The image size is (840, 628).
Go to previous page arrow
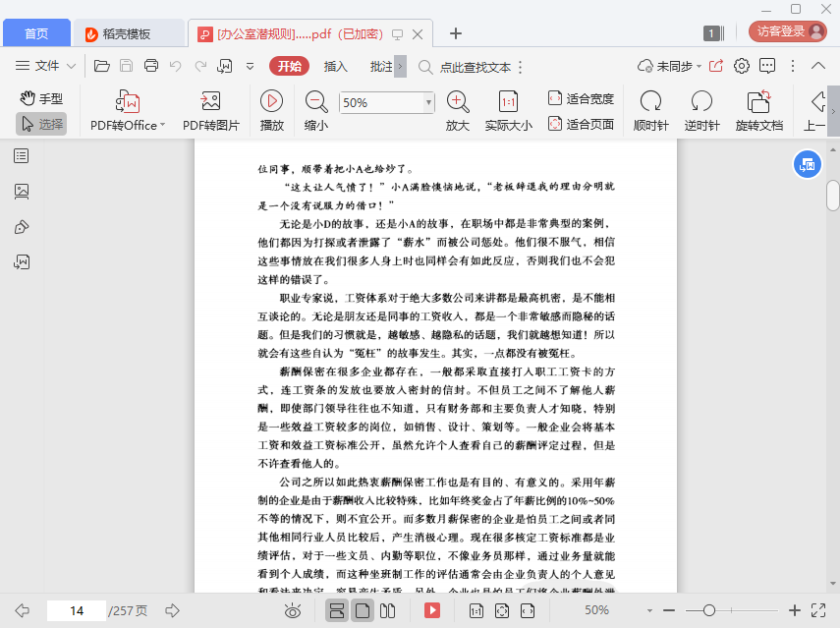coord(23,610)
